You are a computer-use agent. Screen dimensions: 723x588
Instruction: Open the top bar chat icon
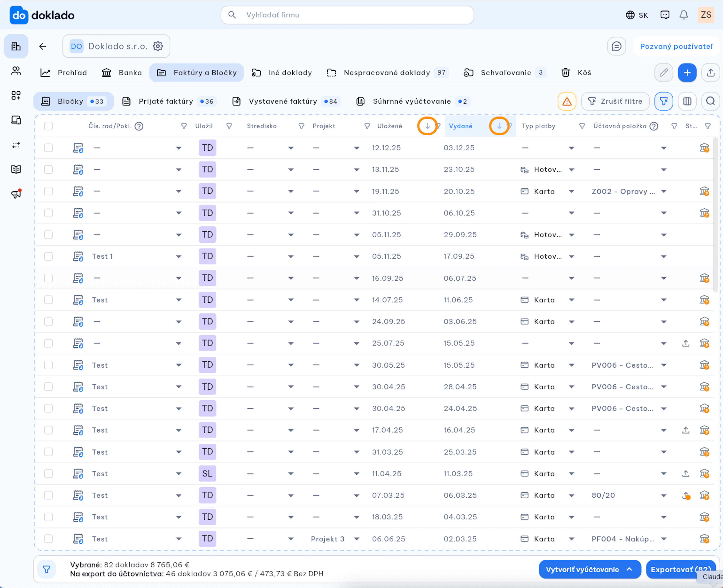click(x=665, y=15)
